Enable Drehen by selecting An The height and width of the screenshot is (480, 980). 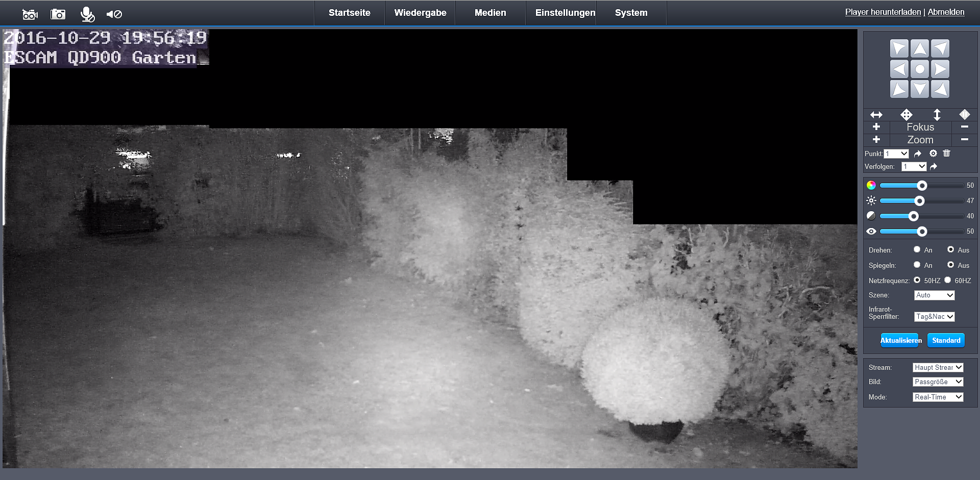917,249
